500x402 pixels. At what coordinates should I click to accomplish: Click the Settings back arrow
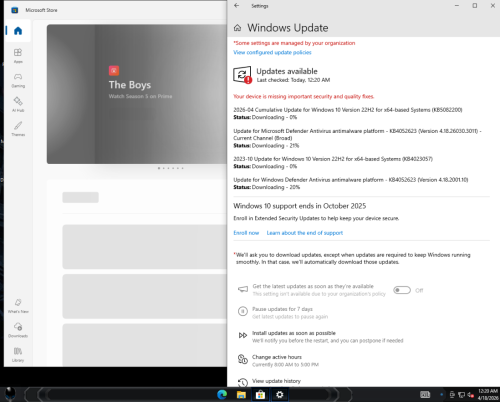[x=236, y=6]
